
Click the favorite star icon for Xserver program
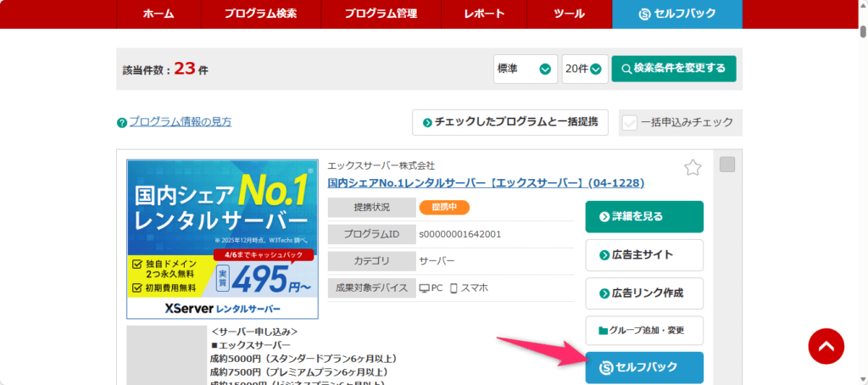693,168
